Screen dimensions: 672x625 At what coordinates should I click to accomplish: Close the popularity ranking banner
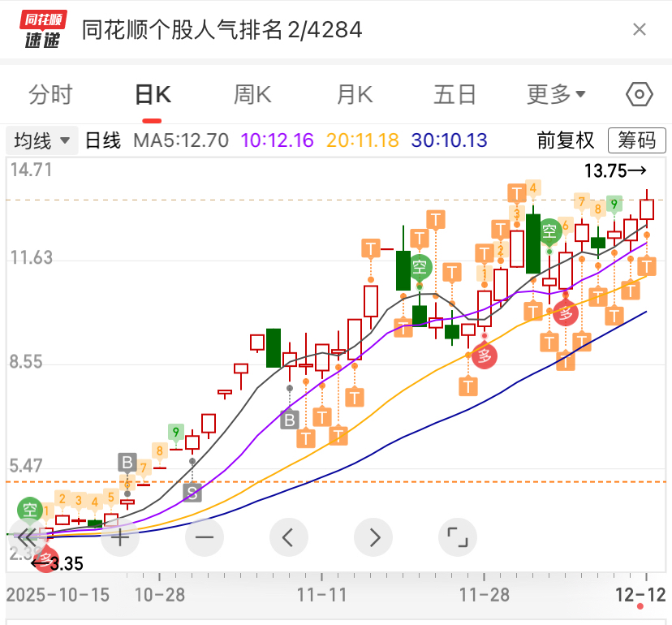(x=640, y=29)
